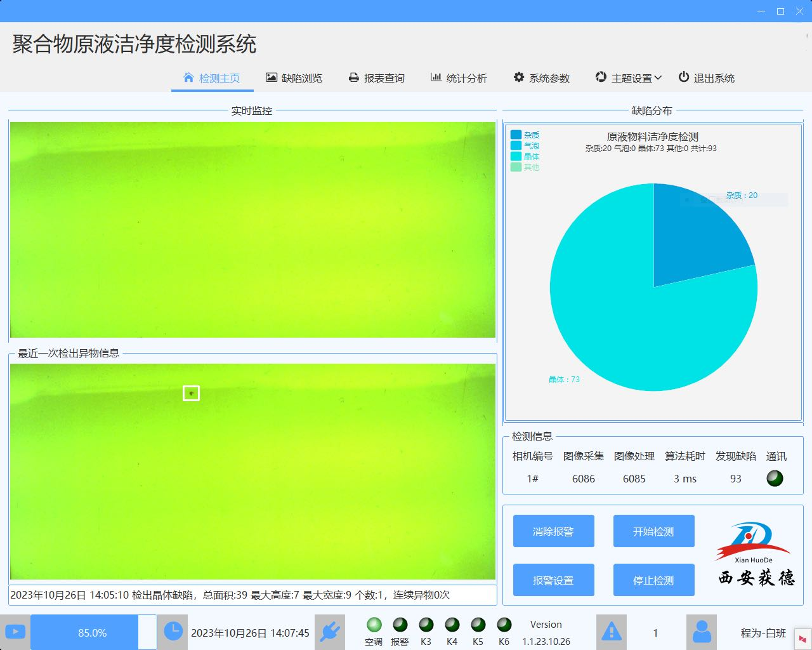Screen dimensions: 812x650
Task: Click the red flag icon in corner
Action: pos(802,639)
